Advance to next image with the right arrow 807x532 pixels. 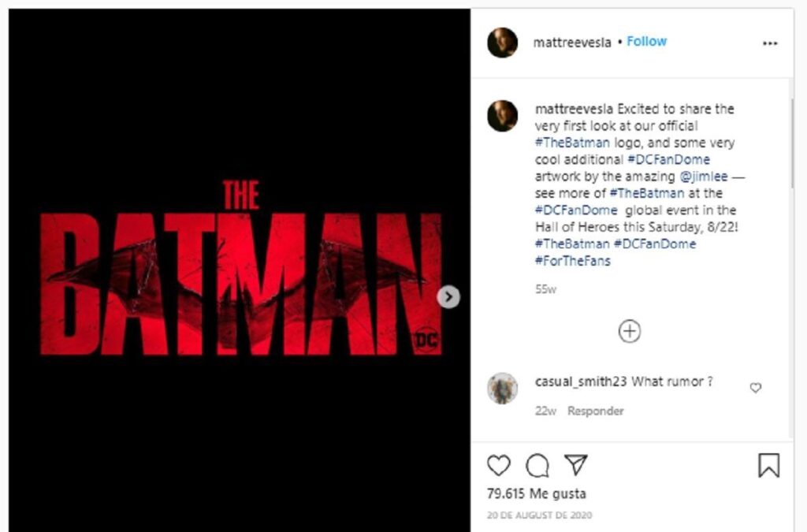pos(448,297)
